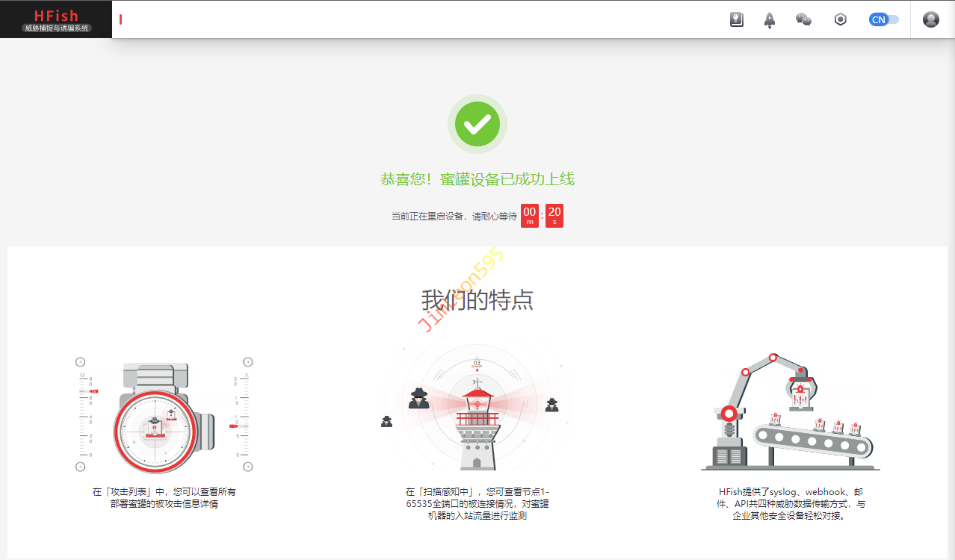Click the red 20 seconds countdown box
Screen dimensions: 955x560
554,216
